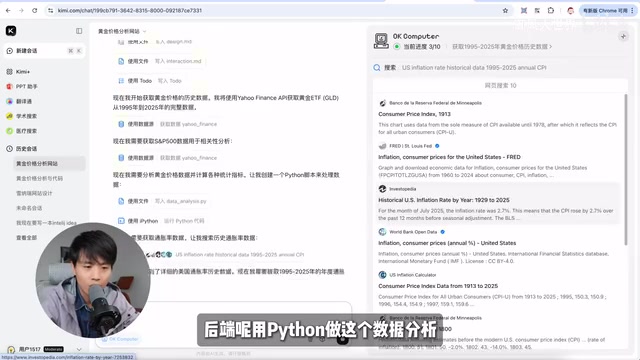The height and width of the screenshot is (360, 640).
Task: Open the Chrome three-dot menu
Action: [x=632, y=11]
